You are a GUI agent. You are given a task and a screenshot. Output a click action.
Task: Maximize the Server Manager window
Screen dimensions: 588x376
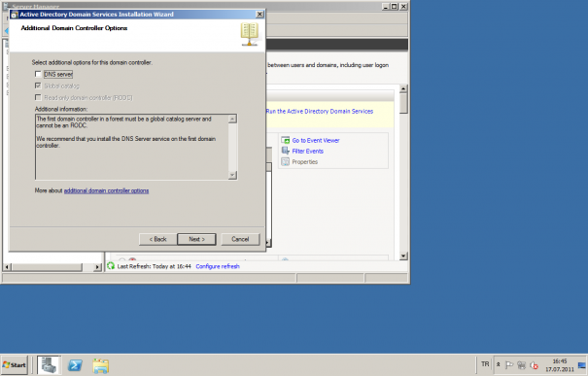coord(395,7)
